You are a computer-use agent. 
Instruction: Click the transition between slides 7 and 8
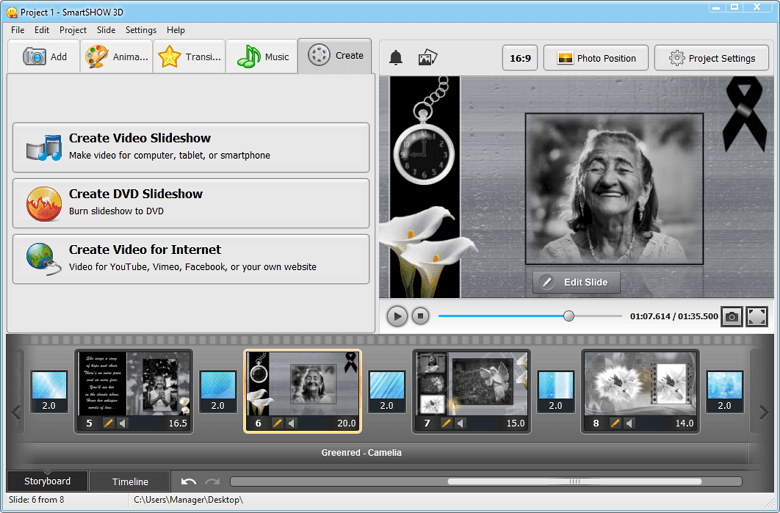(556, 391)
